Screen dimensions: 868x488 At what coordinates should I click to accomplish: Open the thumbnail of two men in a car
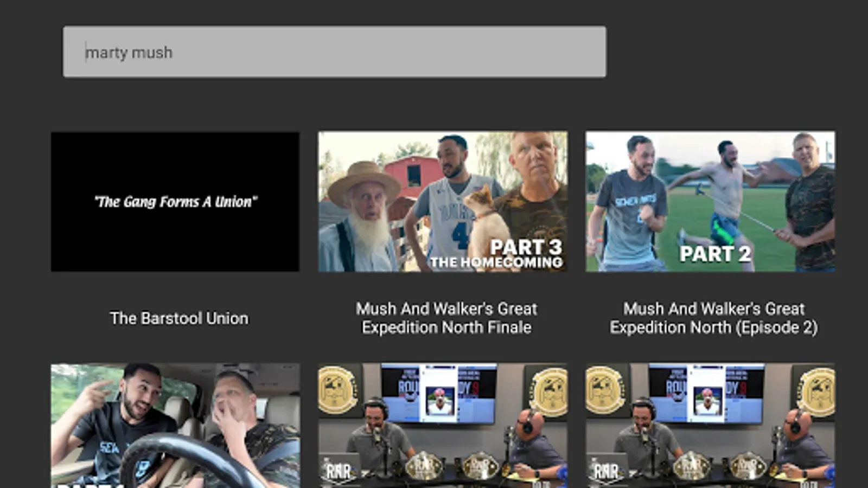[175, 426]
